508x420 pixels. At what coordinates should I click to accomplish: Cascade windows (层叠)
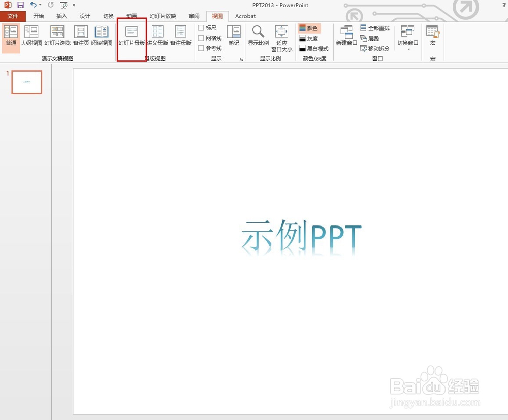pos(370,38)
